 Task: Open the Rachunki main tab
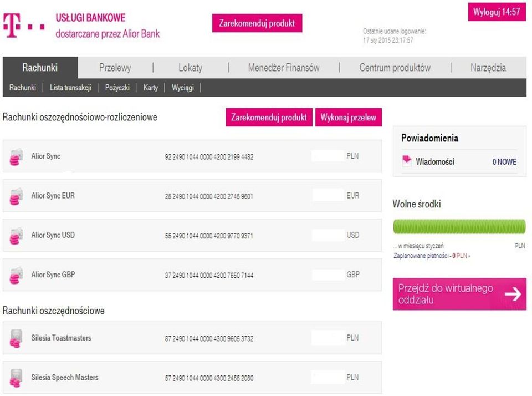point(40,68)
